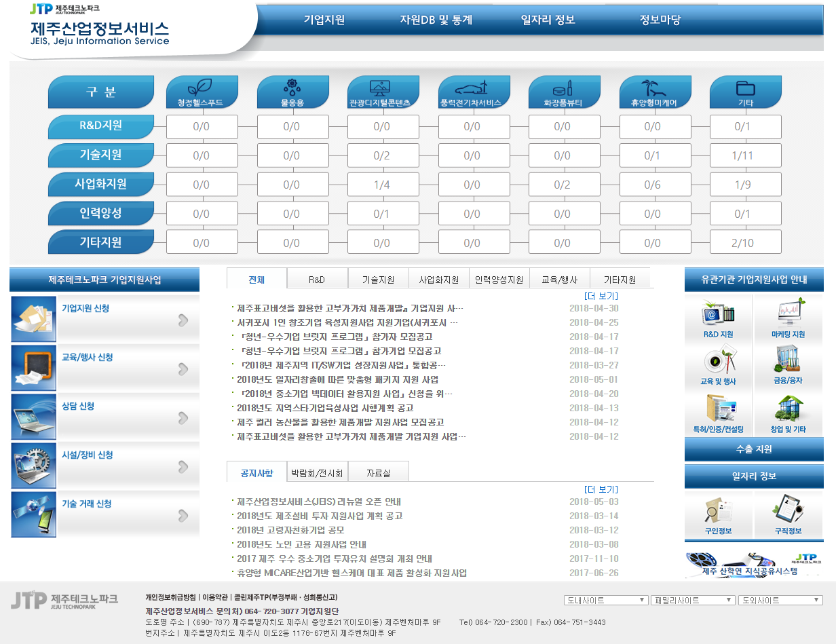Screen dimensions: 836x644
Task: Open the 개인정보취급방침 footer link
Action: (x=170, y=598)
